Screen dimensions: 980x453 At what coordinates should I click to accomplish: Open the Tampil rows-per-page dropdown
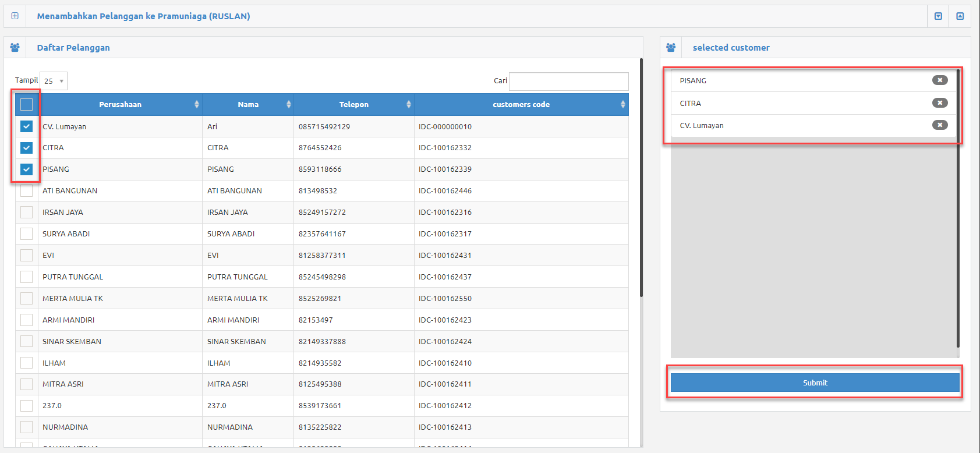(x=54, y=81)
